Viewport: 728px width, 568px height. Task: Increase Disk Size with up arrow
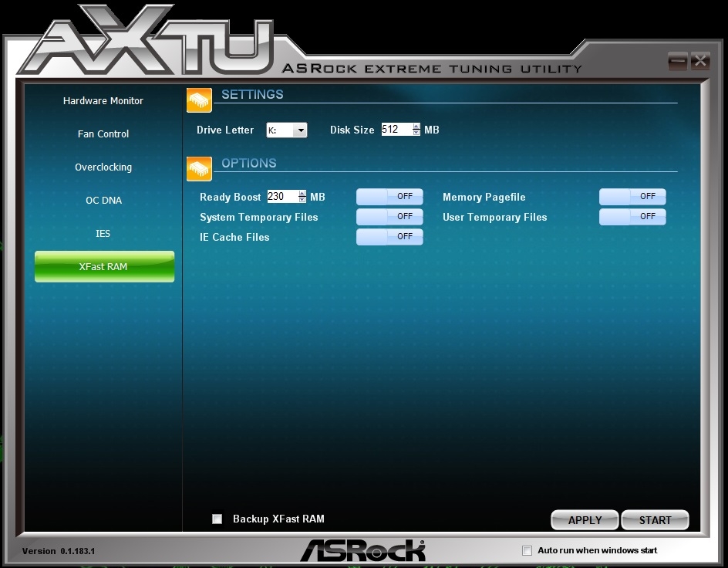pyautogui.click(x=416, y=127)
